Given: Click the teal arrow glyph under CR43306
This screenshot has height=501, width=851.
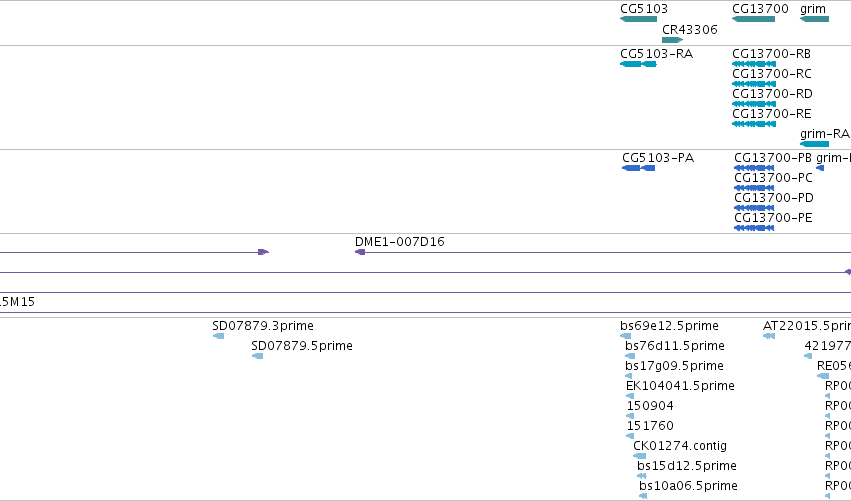Looking at the screenshot, I should (x=672, y=40).
